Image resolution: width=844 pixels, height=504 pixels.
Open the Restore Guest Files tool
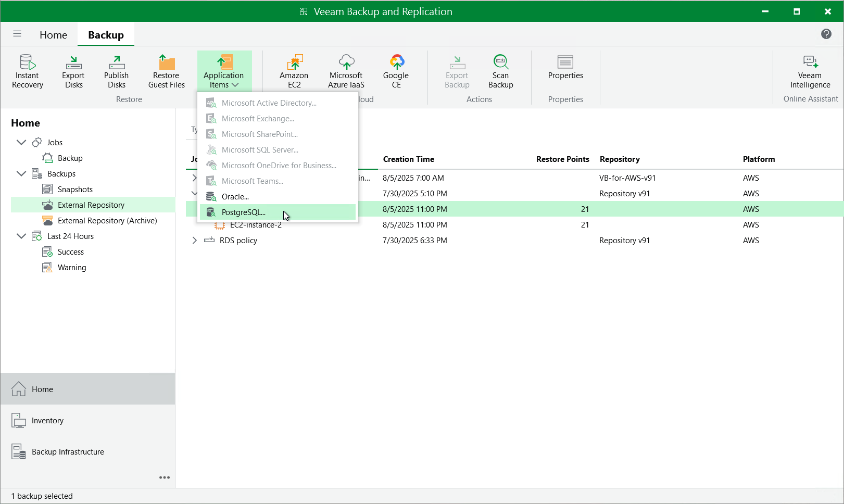pos(167,71)
